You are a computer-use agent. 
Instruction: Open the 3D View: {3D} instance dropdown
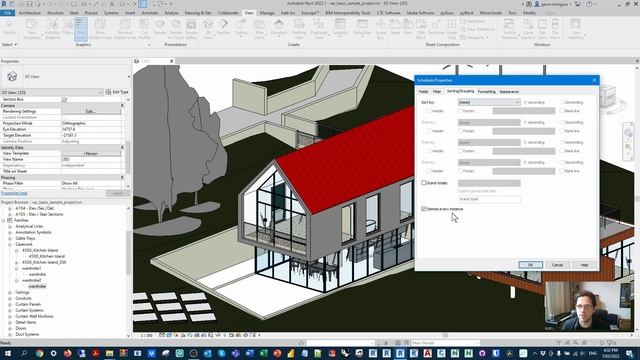click(52, 92)
